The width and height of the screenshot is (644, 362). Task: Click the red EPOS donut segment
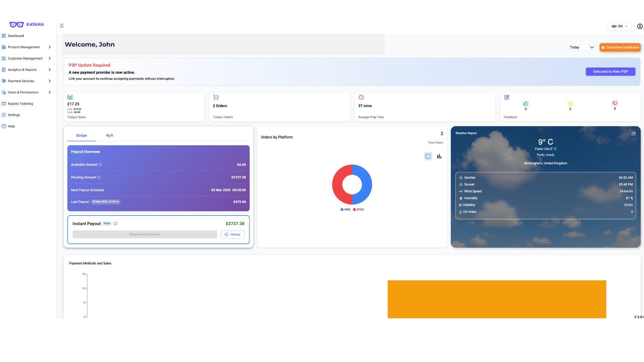click(x=337, y=185)
